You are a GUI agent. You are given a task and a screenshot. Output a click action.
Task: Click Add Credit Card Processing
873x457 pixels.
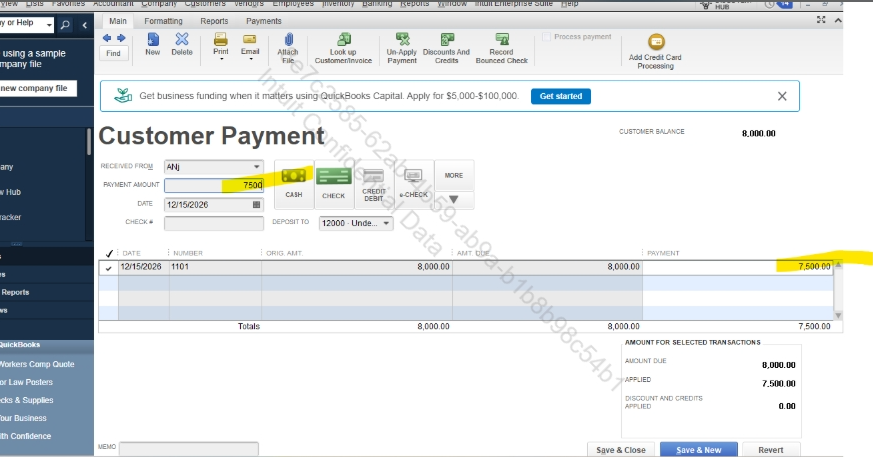pyautogui.click(x=655, y=51)
